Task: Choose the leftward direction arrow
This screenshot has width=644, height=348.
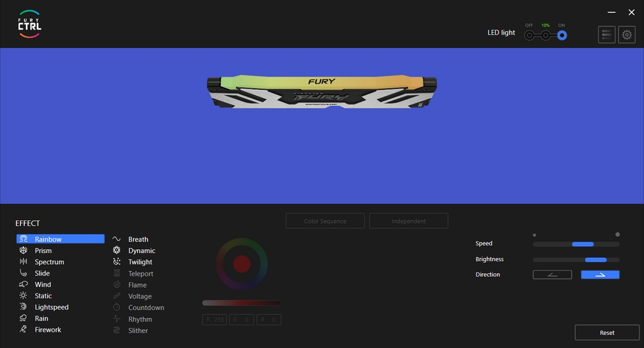Action: (552, 274)
